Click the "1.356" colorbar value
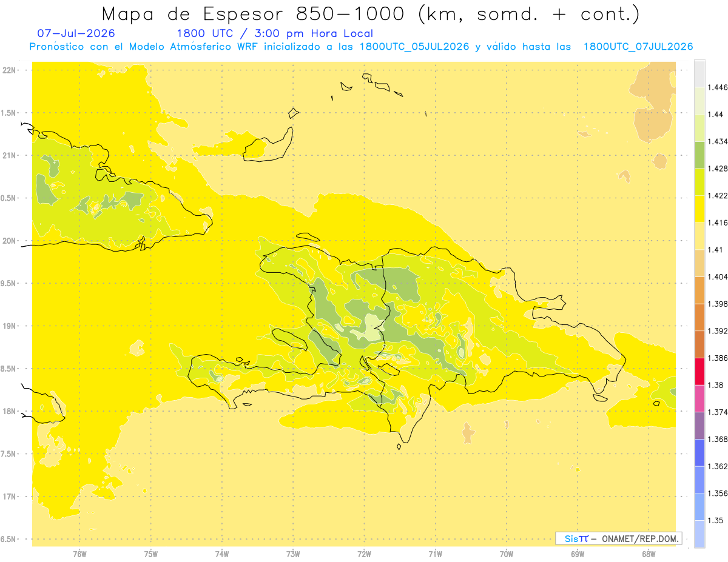The height and width of the screenshot is (562, 728). click(718, 493)
